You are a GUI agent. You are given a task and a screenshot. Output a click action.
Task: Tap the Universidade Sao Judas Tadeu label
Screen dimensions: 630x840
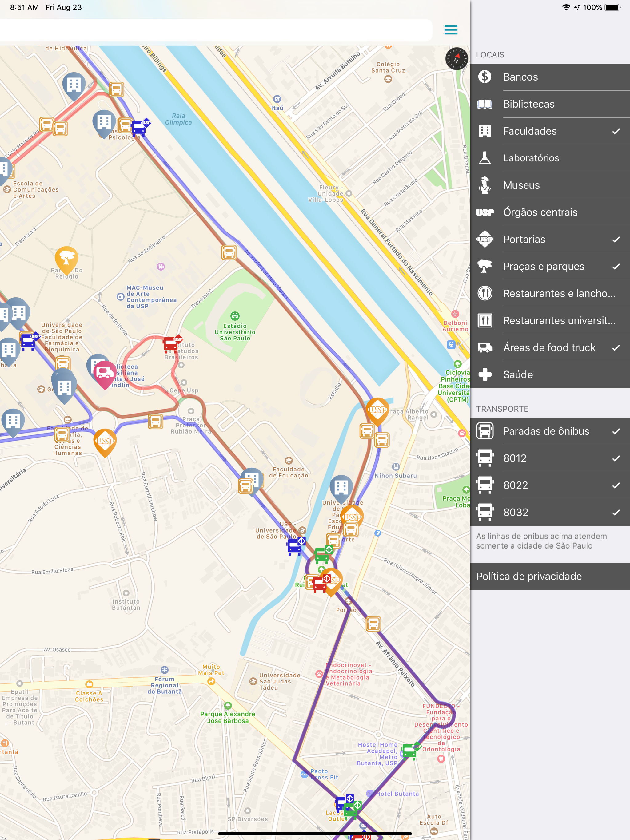click(279, 681)
